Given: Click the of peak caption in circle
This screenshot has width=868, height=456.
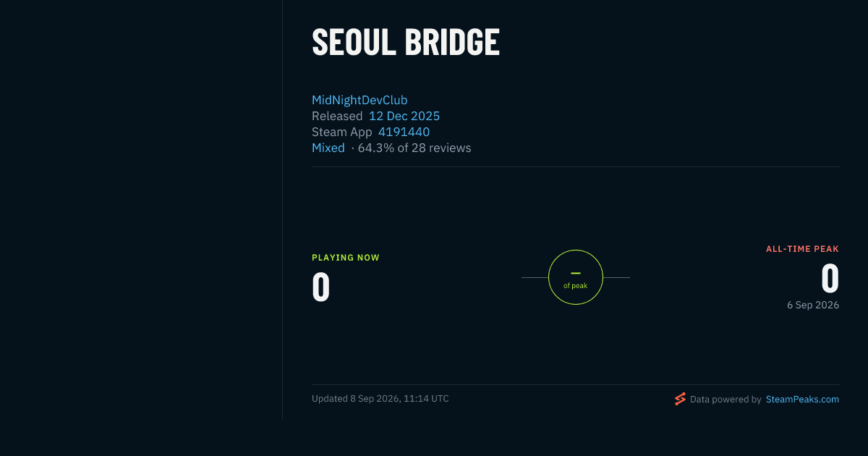Looking at the screenshot, I should click(x=576, y=286).
